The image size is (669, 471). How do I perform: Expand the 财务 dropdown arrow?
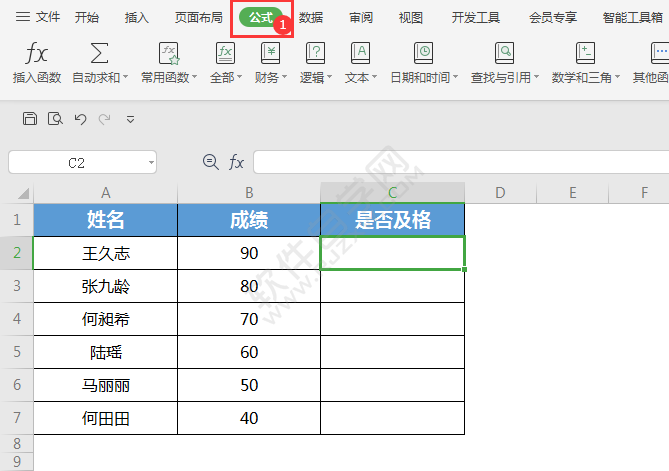[284, 77]
